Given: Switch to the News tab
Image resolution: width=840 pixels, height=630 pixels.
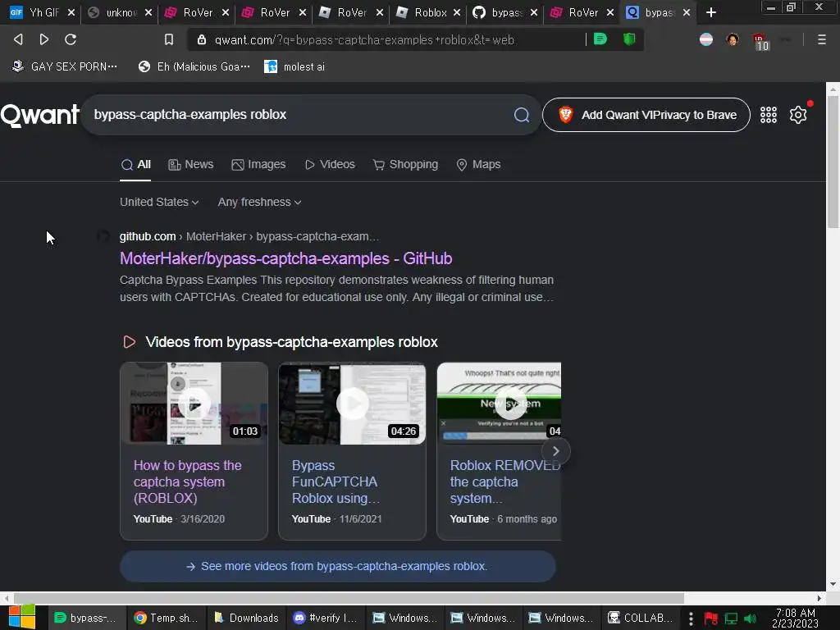Looking at the screenshot, I should coord(190,164).
